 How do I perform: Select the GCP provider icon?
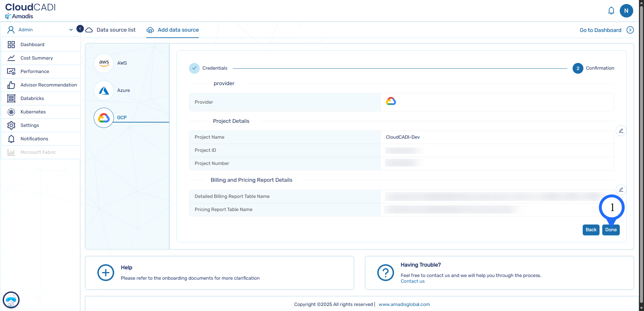104,117
